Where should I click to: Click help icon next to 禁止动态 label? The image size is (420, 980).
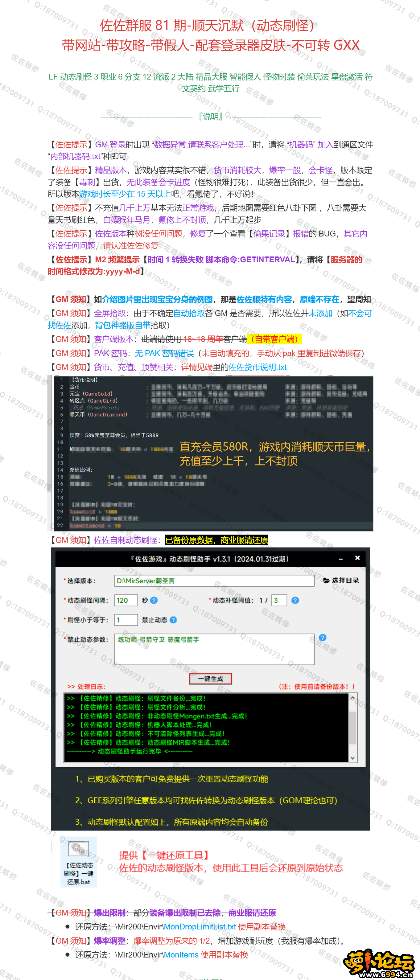[x=173, y=620]
